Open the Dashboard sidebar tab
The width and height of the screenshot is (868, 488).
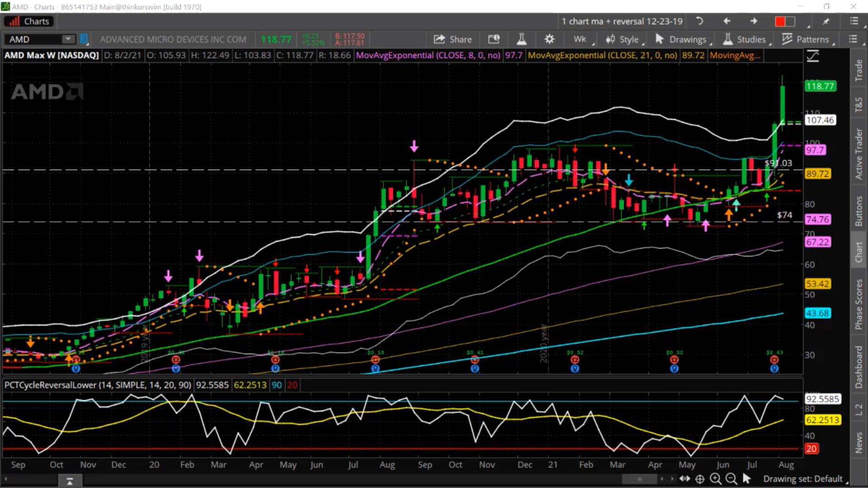pyautogui.click(x=859, y=366)
